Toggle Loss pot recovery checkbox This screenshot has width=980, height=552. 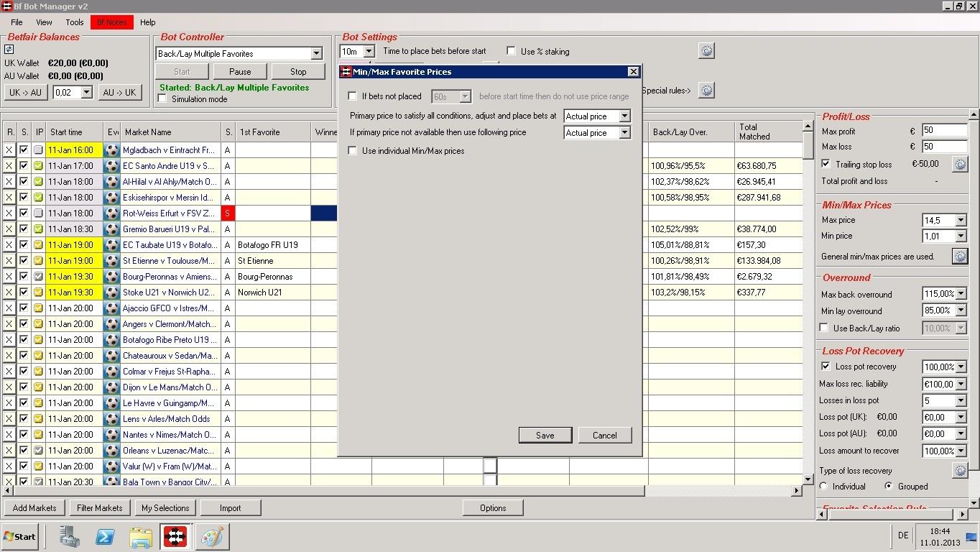coord(826,367)
